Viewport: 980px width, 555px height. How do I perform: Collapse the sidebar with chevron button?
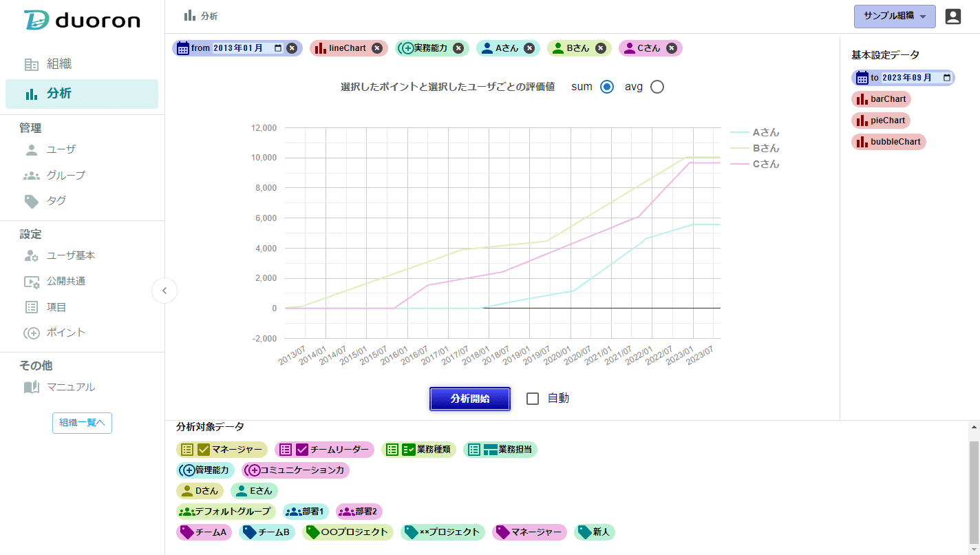click(164, 291)
